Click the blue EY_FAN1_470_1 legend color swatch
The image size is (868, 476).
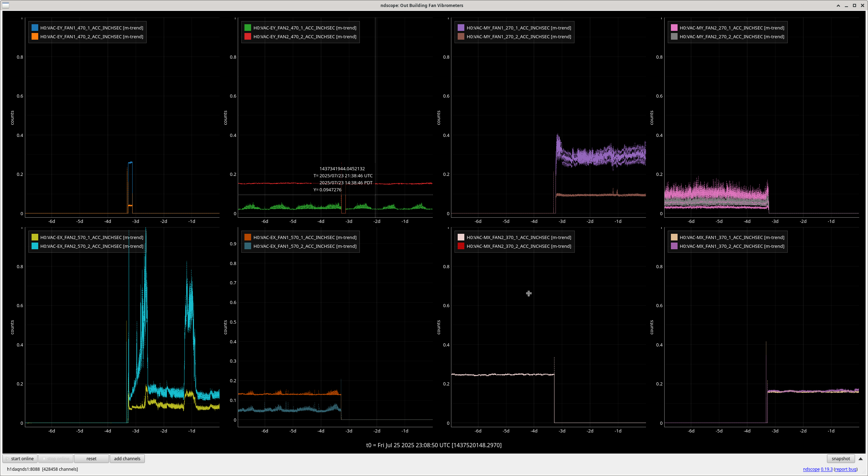(x=35, y=28)
